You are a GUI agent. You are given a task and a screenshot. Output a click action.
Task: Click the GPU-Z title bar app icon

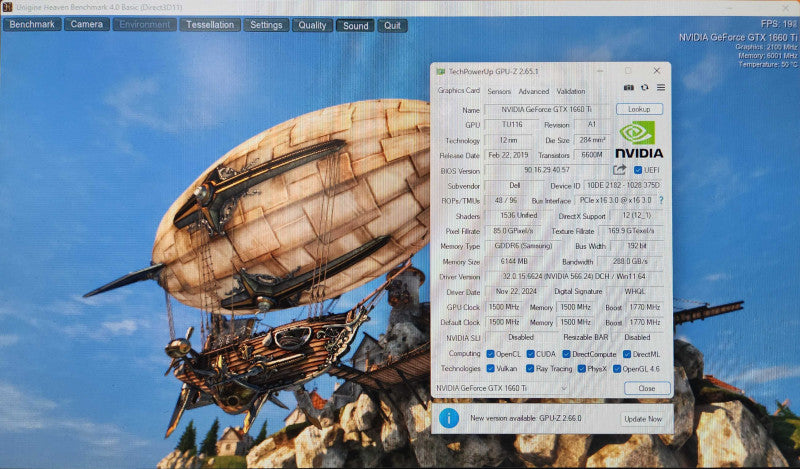440,71
